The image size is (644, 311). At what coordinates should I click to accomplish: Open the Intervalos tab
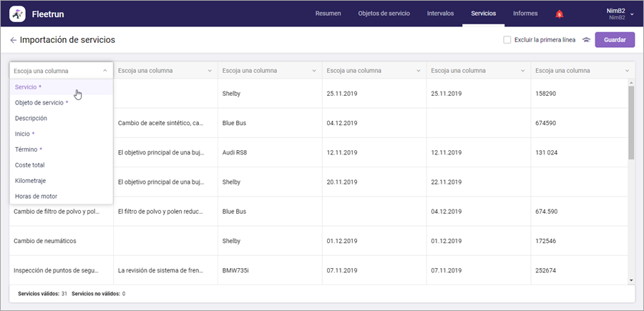(440, 14)
